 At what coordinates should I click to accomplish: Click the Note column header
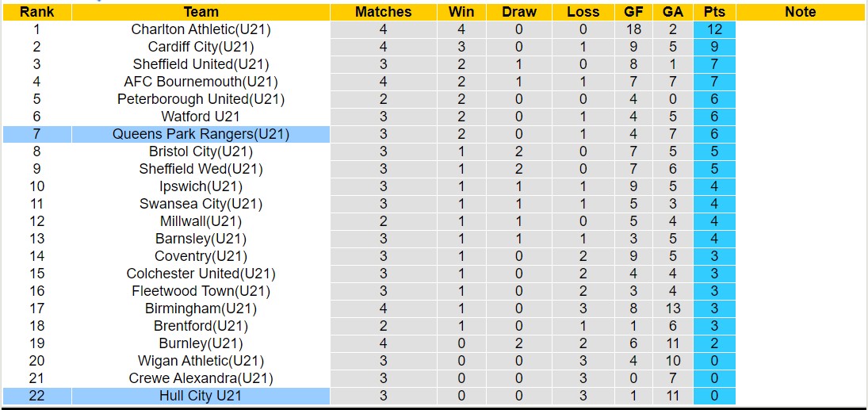click(800, 12)
